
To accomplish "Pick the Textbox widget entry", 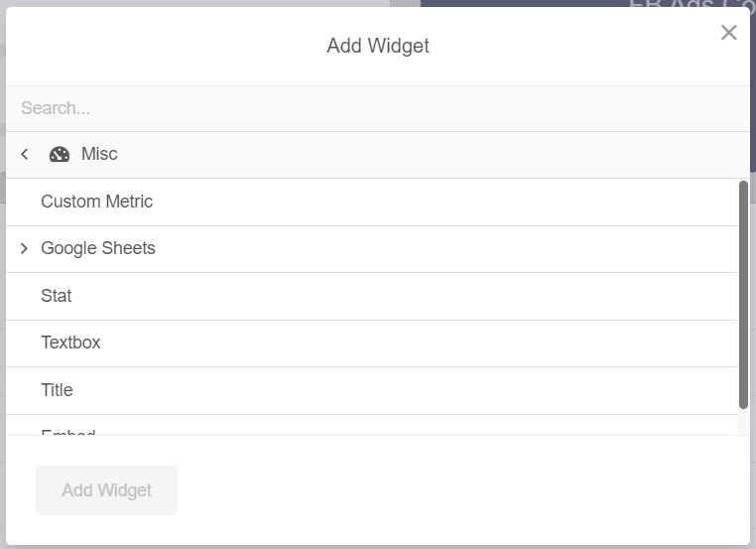I will pos(372,343).
